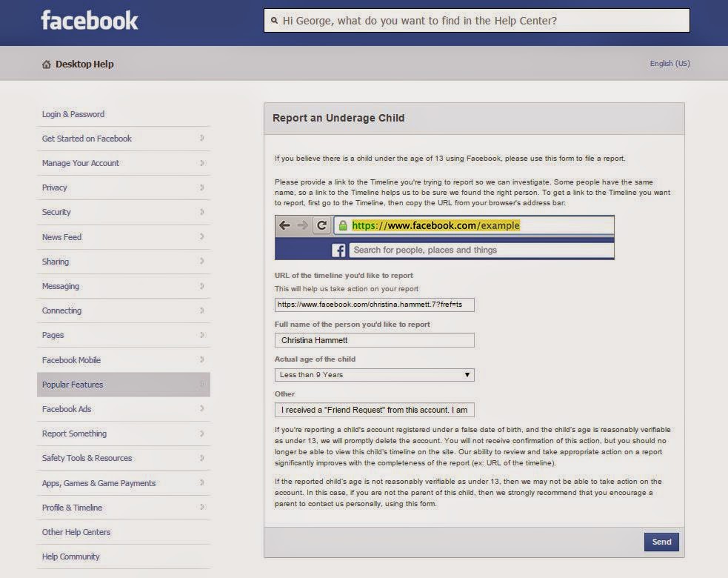Click the 'Report an Underage Child' heading
The height and width of the screenshot is (578, 728).
pos(338,118)
